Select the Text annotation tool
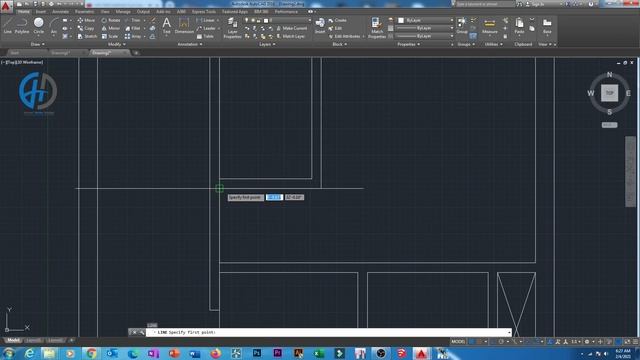The height and width of the screenshot is (360, 640). (167, 25)
